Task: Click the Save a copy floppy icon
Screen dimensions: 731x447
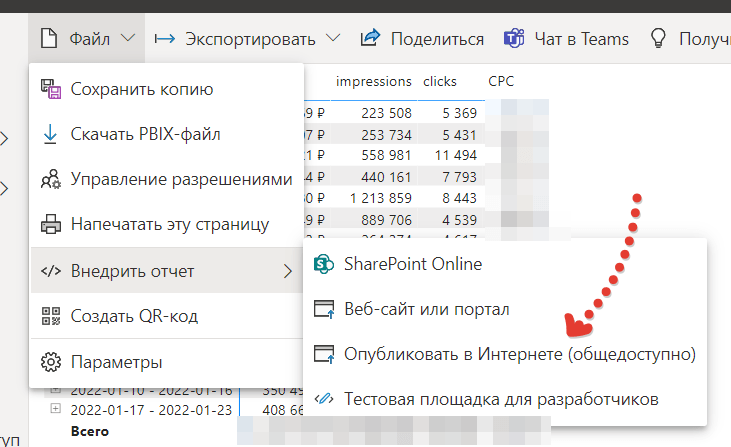Action: coord(49,90)
